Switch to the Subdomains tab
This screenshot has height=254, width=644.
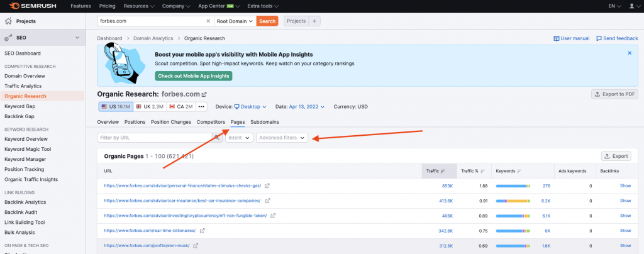(x=265, y=122)
